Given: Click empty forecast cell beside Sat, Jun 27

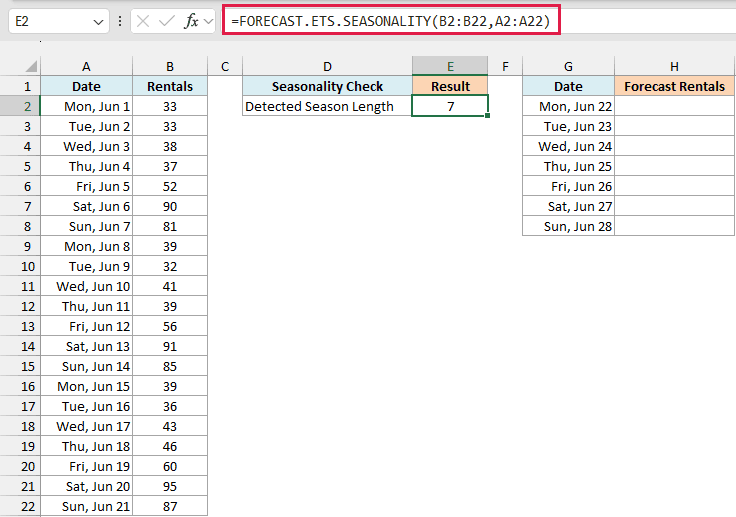Looking at the screenshot, I should coord(675,207).
